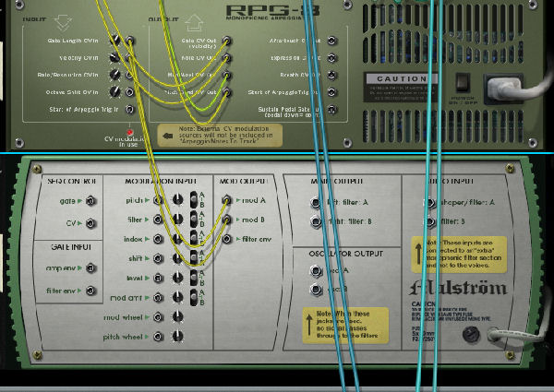The height and width of the screenshot is (392, 554).
Task: Click the Mod Wheel CV Out jack
Action: click(226, 75)
